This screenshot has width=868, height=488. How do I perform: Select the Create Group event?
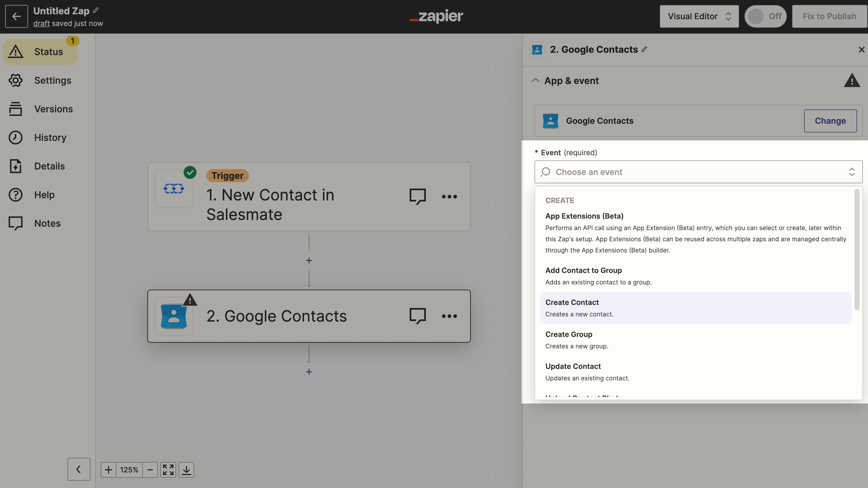[696, 340]
